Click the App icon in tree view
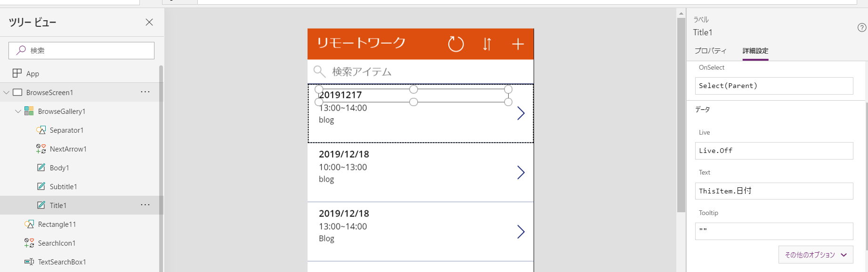The width and height of the screenshot is (868, 272). [x=17, y=73]
